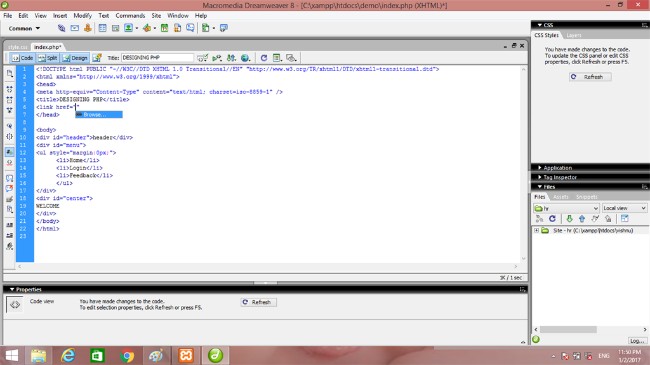Switch to Design view
Screen dimensions: 650x365
(75, 58)
